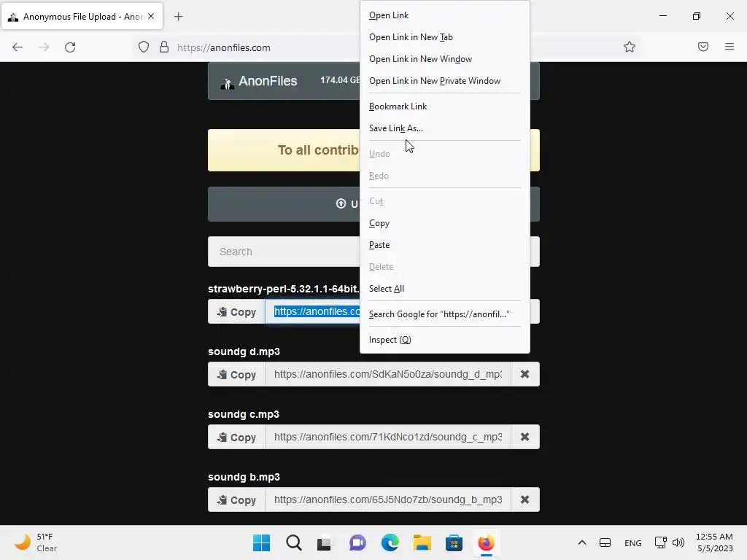Click the Firefox taskbar icon
The height and width of the screenshot is (560, 747).
(x=487, y=542)
